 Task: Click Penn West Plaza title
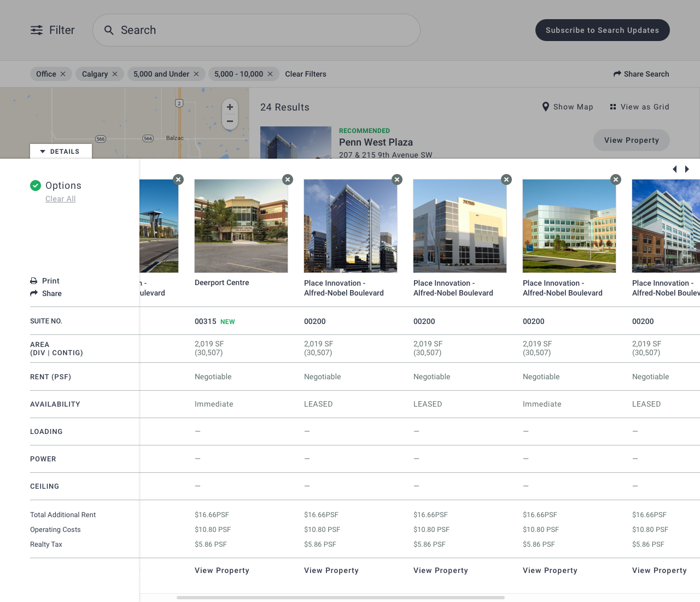(x=376, y=142)
